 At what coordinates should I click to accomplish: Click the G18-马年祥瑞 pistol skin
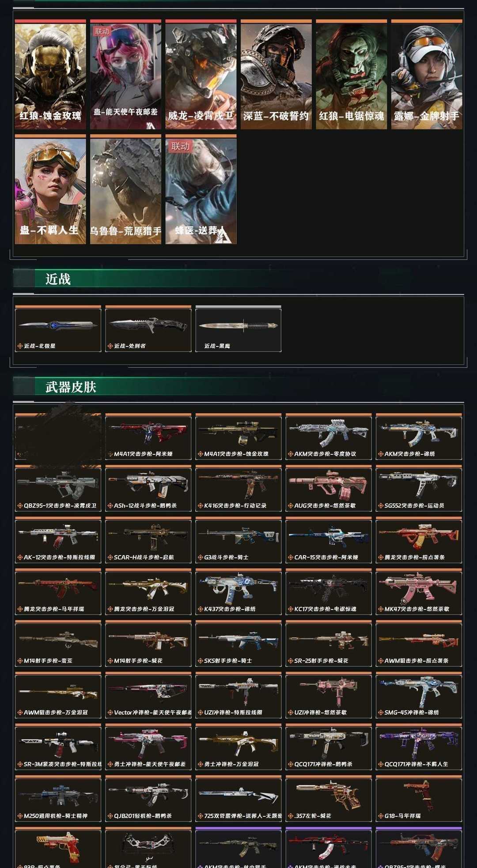point(419,799)
